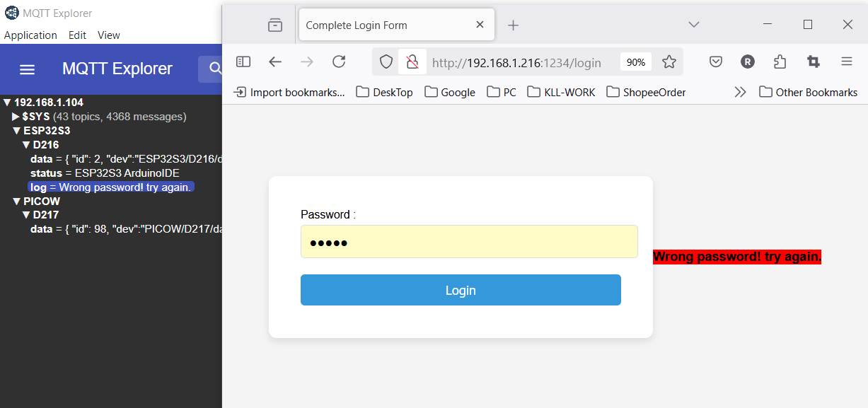The width and height of the screenshot is (868, 408).
Task: Click the blue Login button
Action: pyautogui.click(x=461, y=290)
